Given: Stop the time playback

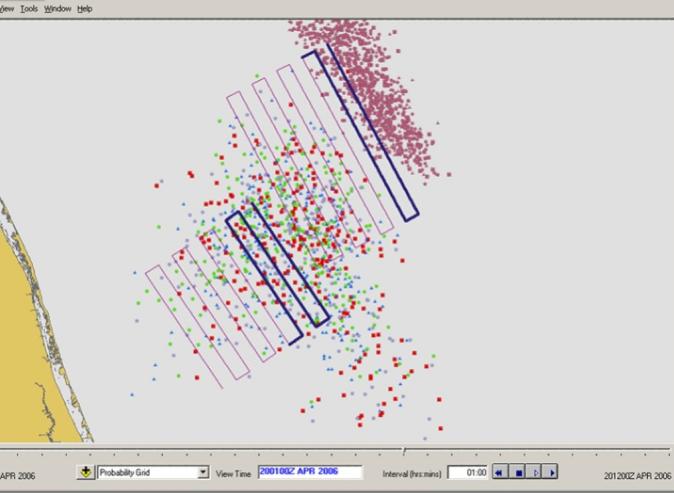Looking at the screenshot, I should (518, 472).
